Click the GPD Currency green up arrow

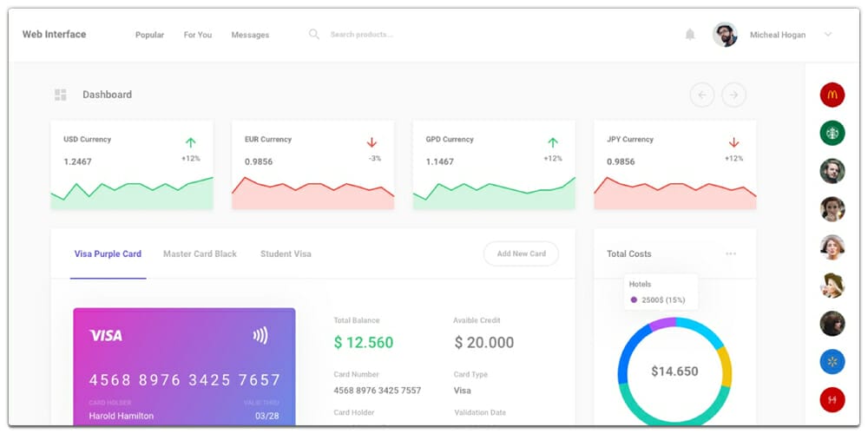click(x=552, y=143)
